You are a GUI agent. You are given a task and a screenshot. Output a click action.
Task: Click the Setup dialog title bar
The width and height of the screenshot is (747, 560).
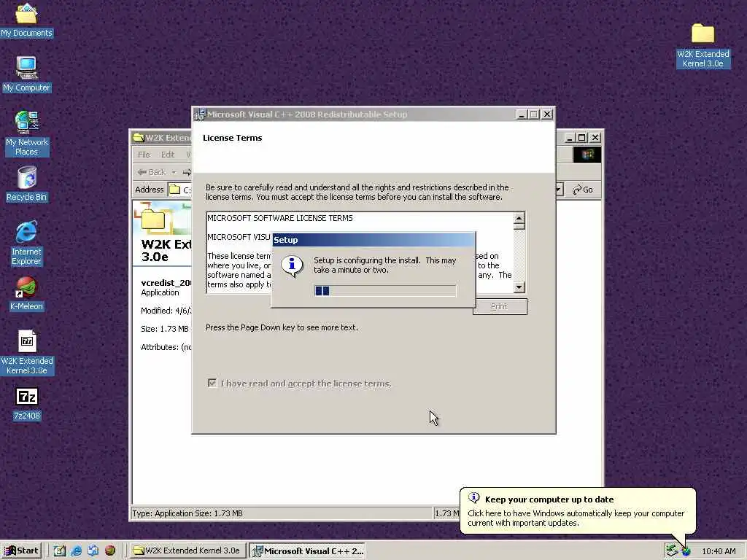[373, 239]
